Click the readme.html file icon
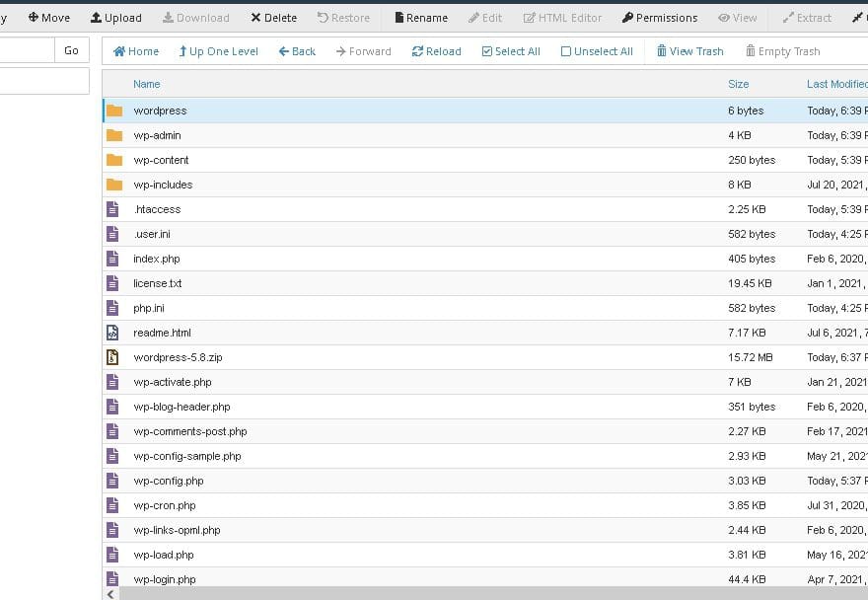 coord(112,333)
